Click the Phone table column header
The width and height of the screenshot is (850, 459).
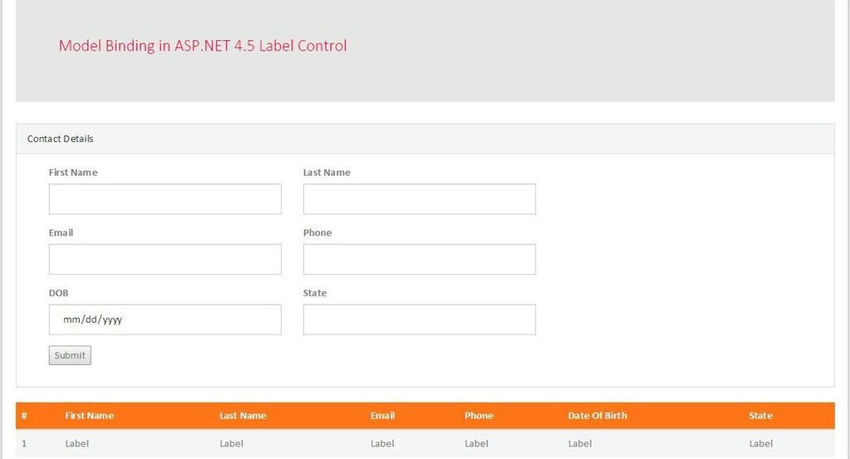(479, 416)
